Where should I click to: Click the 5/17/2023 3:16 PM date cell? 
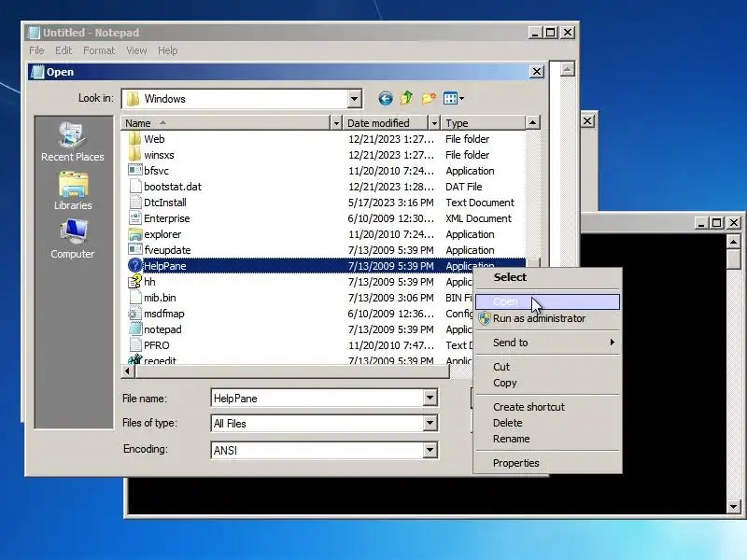[x=390, y=203]
